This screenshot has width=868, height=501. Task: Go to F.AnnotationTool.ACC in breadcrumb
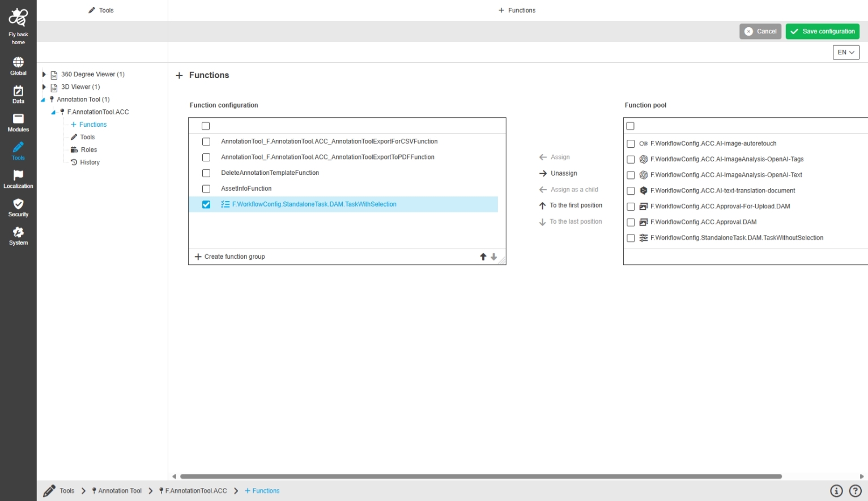click(193, 491)
